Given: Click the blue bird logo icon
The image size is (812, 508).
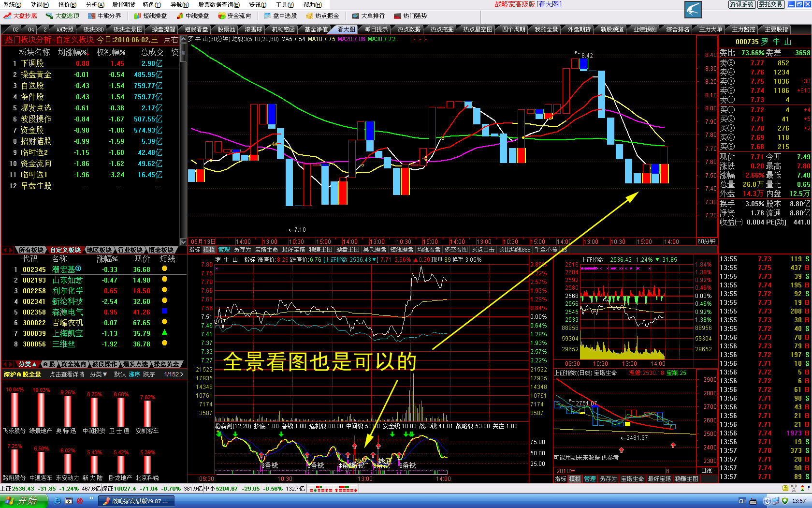Looking at the screenshot, I should pyautogui.click(x=693, y=10).
